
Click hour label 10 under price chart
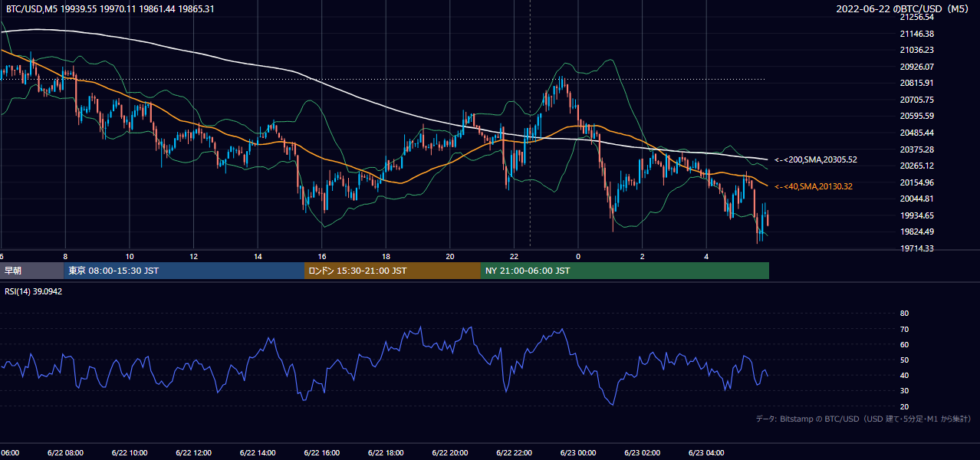130,256
